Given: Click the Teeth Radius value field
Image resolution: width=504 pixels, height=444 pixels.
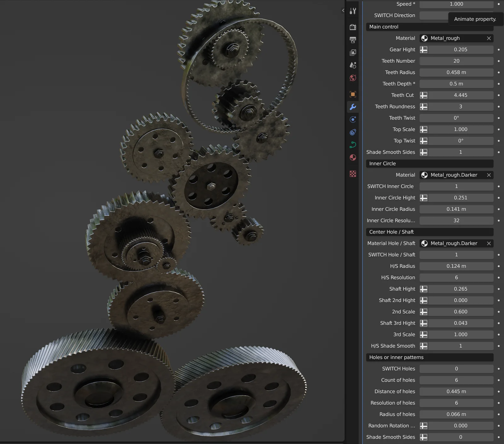Looking at the screenshot, I should 456,72.
